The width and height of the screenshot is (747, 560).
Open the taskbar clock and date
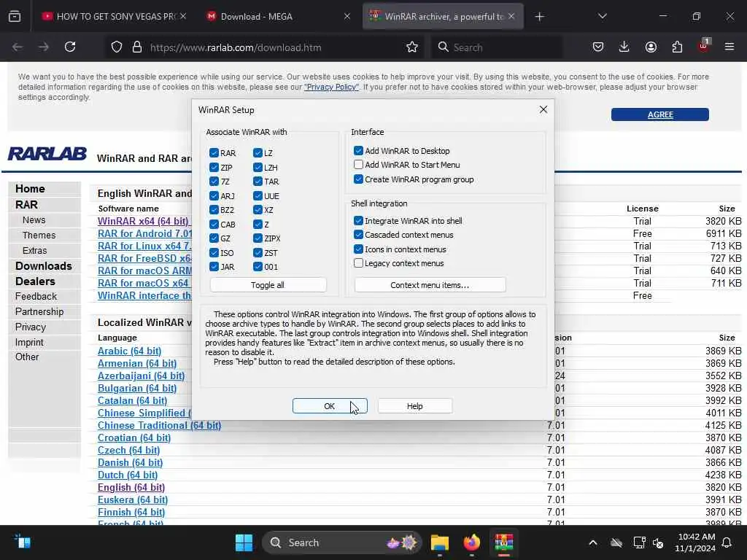pos(694,542)
